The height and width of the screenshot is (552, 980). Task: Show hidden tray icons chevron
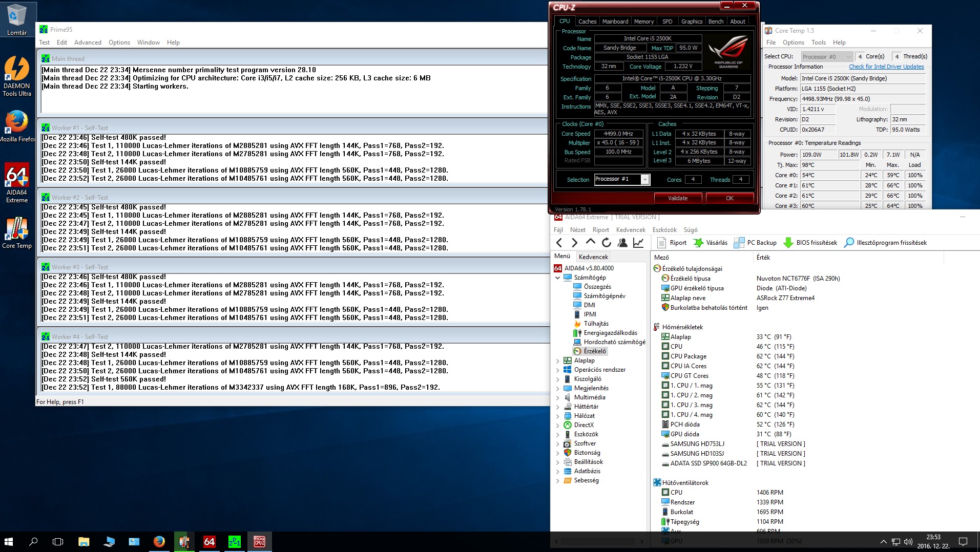click(x=883, y=542)
